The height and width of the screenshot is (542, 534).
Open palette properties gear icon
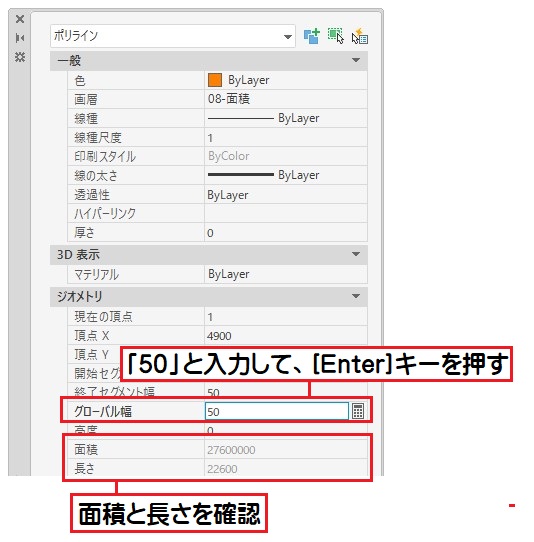click(20, 57)
